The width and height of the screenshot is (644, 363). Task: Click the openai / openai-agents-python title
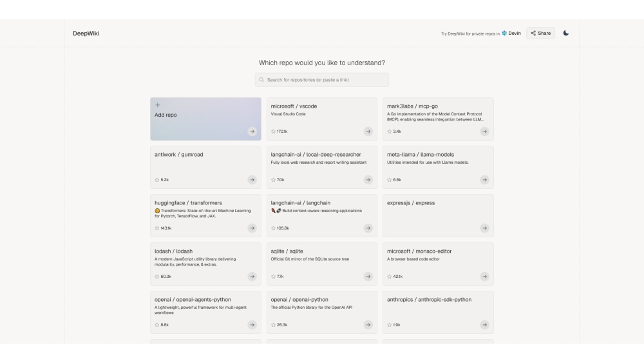[x=193, y=300]
